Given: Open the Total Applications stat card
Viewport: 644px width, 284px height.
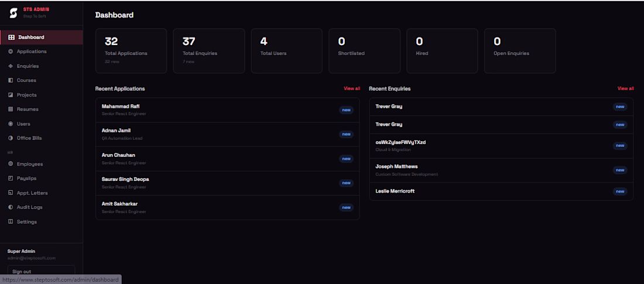Looking at the screenshot, I should [131, 51].
